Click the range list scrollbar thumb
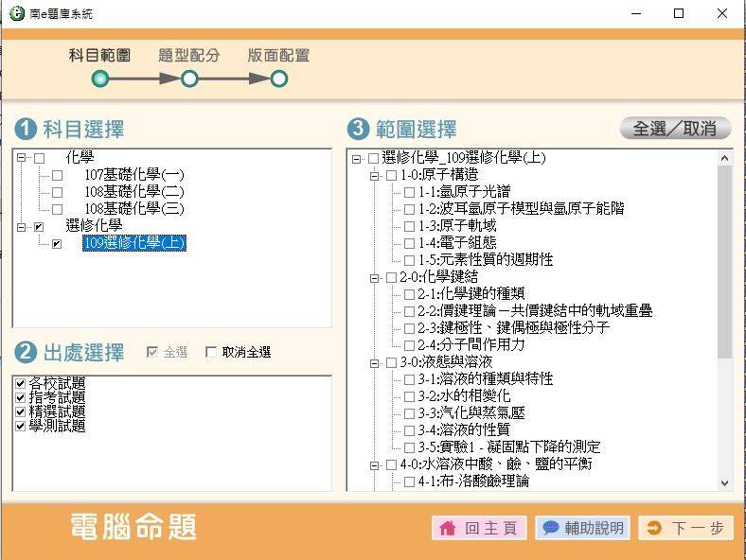Screen dimensions: 746x560 (x=724, y=262)
